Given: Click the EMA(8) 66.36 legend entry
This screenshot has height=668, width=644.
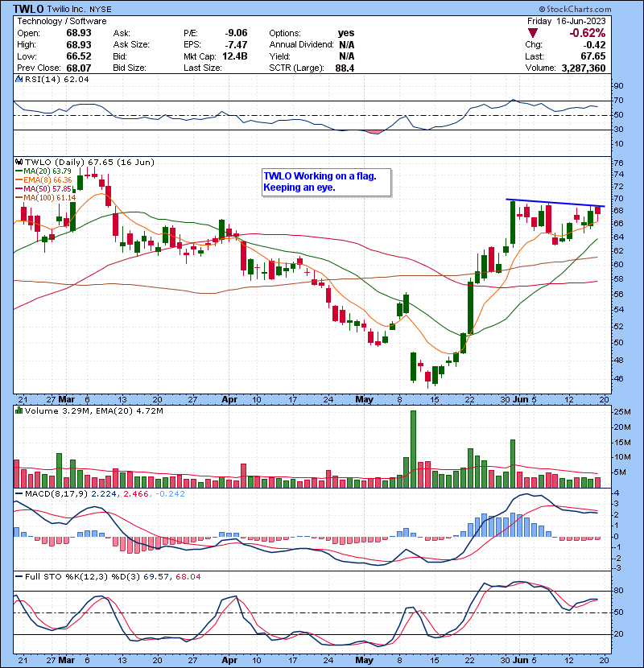Looking at the screenshot, I should click(44, 179).
